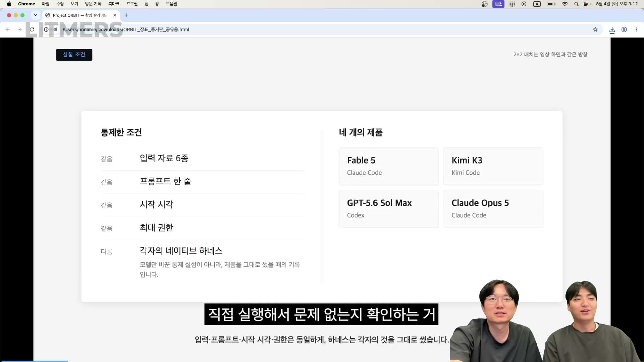Viewport: 644px width, 362px height.
Task: Open Chrome's three-dot menu
Action: coord(636,29)
